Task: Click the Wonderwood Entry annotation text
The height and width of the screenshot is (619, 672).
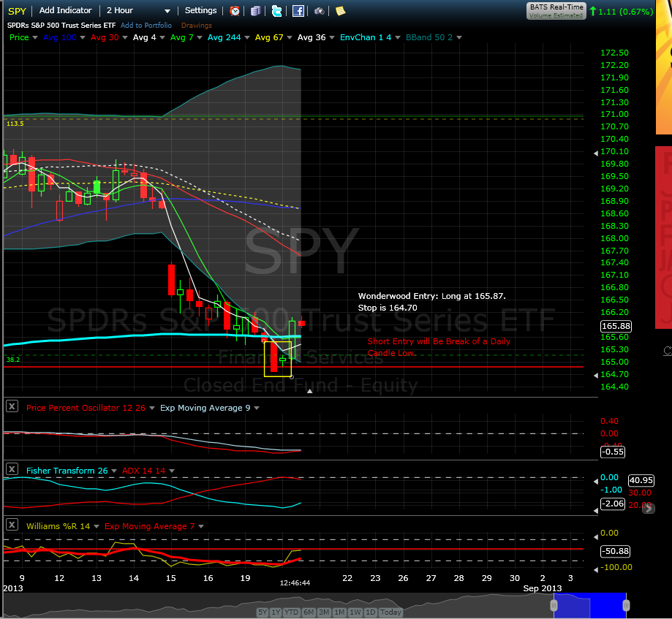Action: 431,302
